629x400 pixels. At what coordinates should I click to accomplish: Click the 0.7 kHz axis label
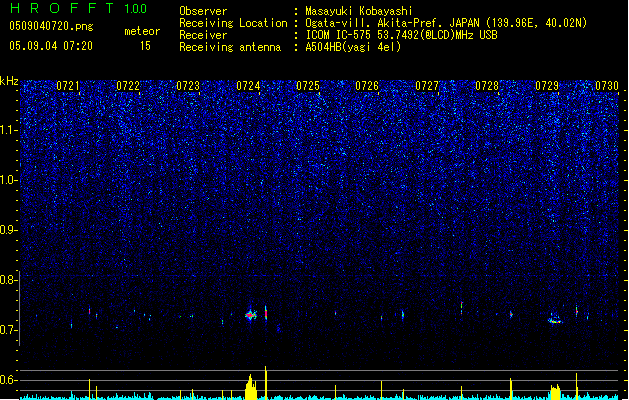pos(9,330)
